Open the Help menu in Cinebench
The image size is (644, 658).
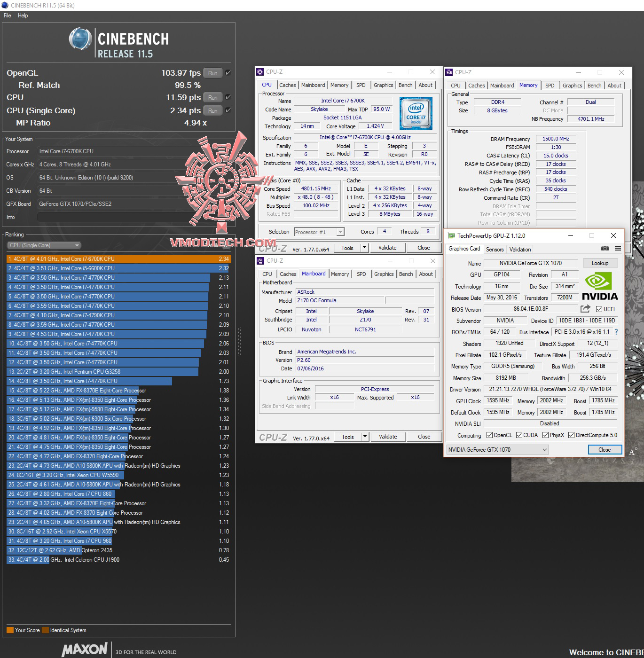[23, 16]
